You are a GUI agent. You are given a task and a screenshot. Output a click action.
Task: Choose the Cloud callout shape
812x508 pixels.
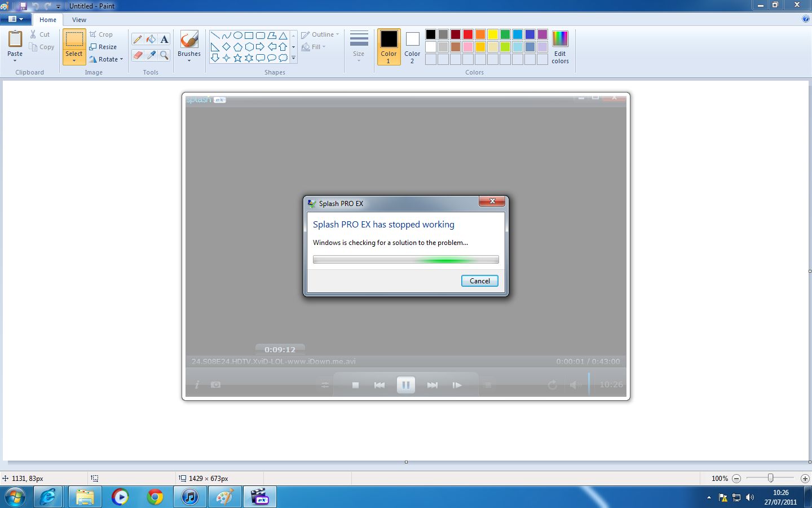[x=283, y=58]
